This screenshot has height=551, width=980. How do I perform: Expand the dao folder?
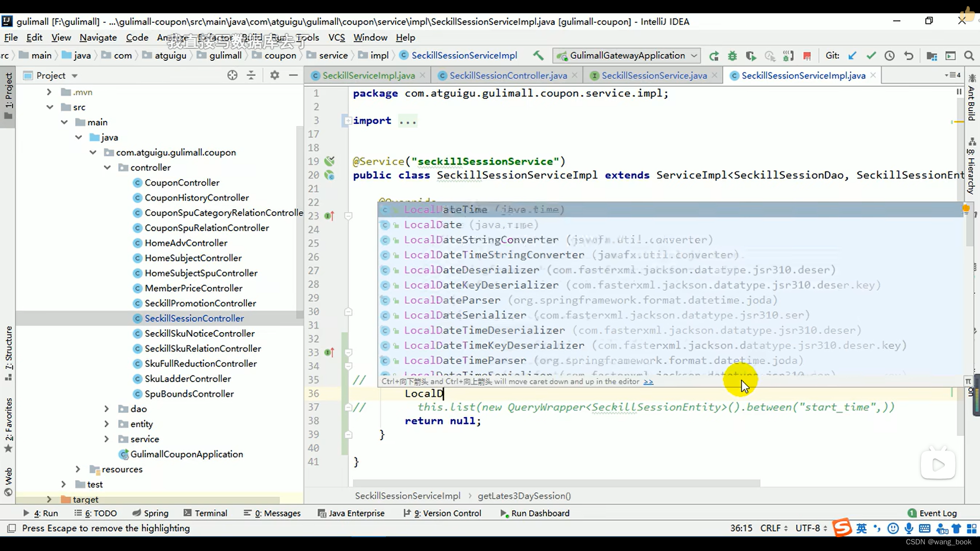[x=107, y=409]
